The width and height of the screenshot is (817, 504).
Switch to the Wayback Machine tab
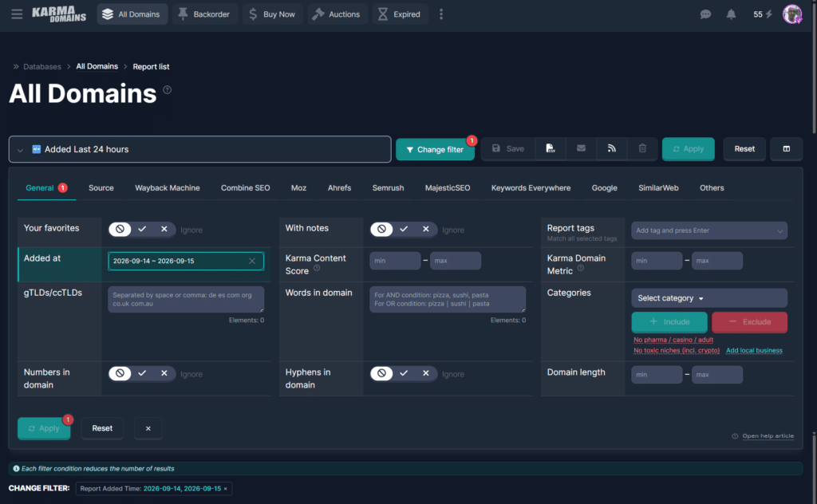(168, 188)
